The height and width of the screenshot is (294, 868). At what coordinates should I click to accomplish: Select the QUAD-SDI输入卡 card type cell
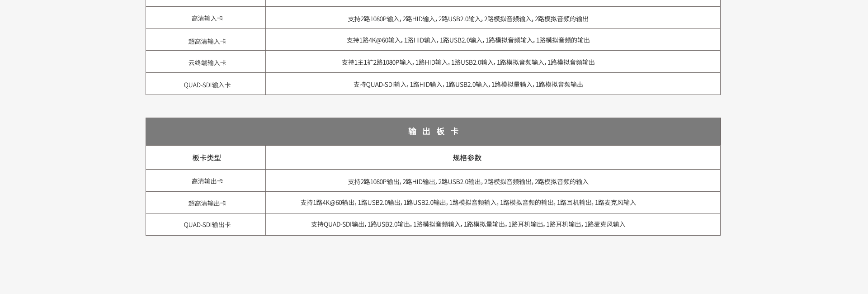[x=207, y=85]
